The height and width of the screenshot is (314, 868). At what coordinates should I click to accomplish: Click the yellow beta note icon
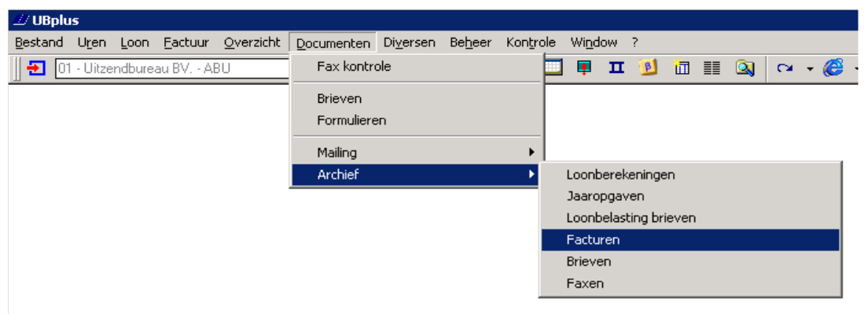pyautogui.click(x=649, y=68)
